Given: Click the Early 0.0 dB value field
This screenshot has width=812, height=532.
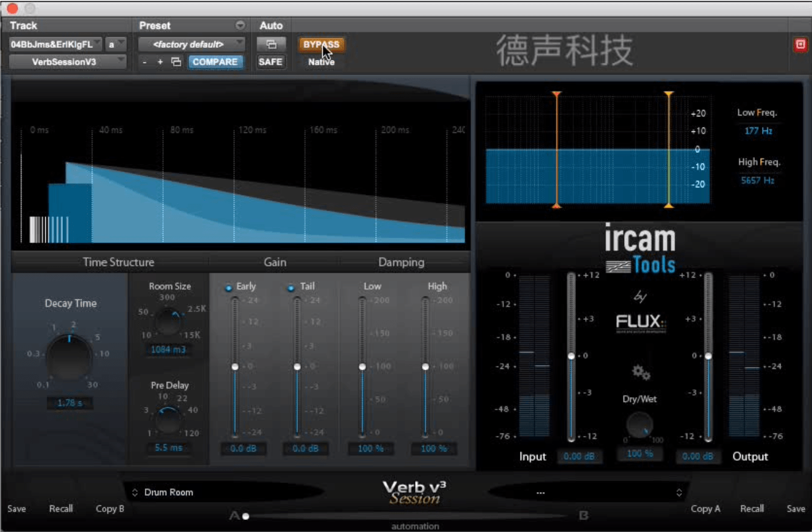Looking at the screenshot, I should click(x=243, y=449).
